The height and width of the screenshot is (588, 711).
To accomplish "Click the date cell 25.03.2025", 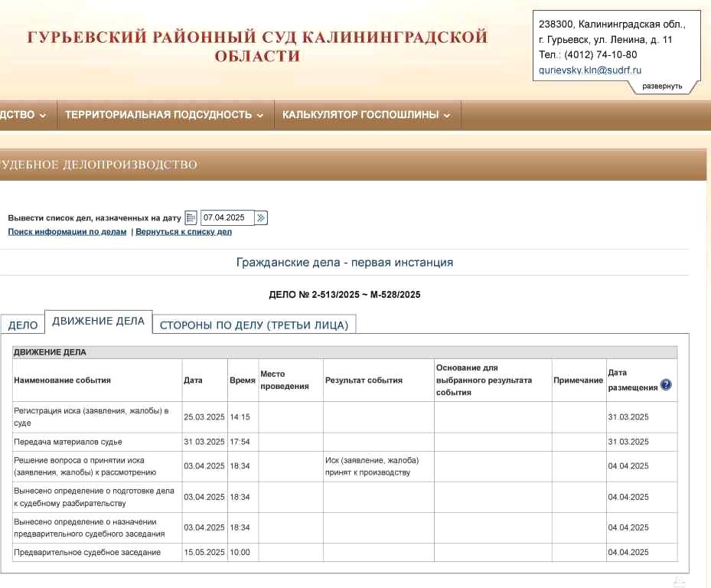I will (204, 417).
